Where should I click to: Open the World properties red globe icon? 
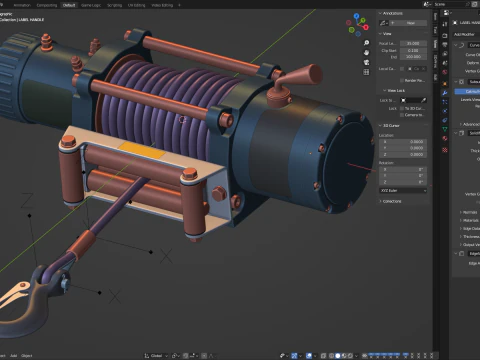[x=445, y=72]
